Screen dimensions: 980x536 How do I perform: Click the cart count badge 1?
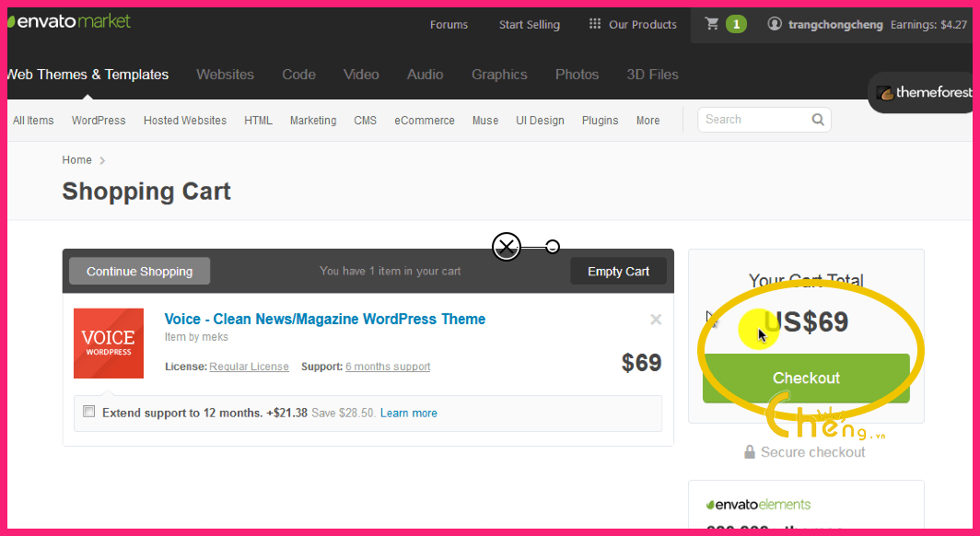point(736,24)
